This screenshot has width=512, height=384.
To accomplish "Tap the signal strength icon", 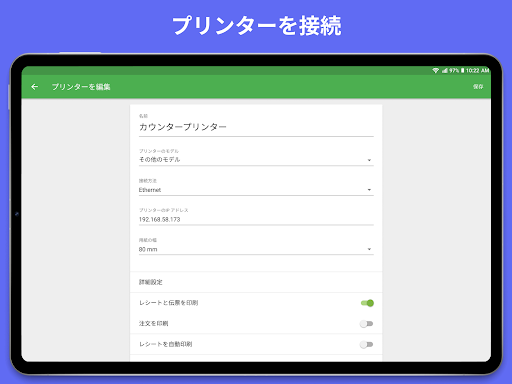I will tap(445, 70).
